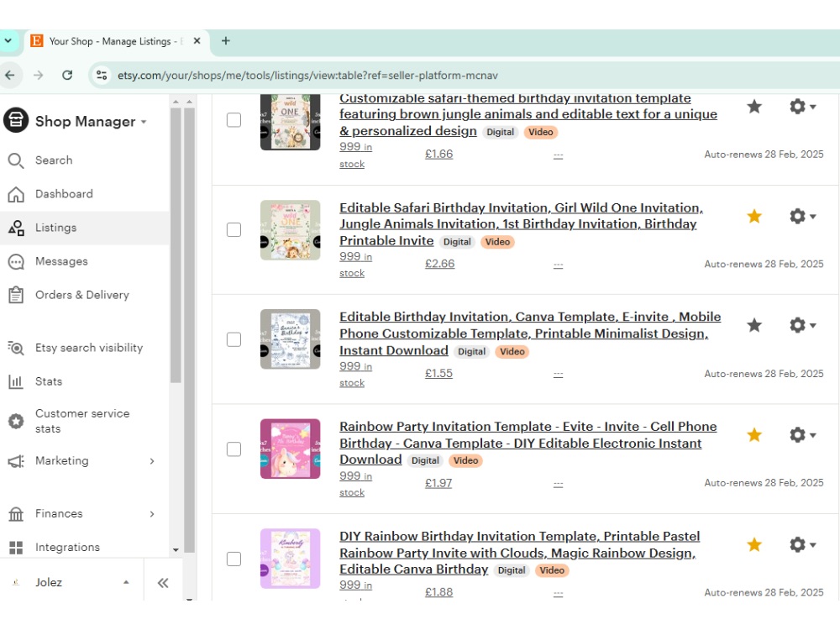Click the sidebar scrollbar down arrow

tap(176, 549)
